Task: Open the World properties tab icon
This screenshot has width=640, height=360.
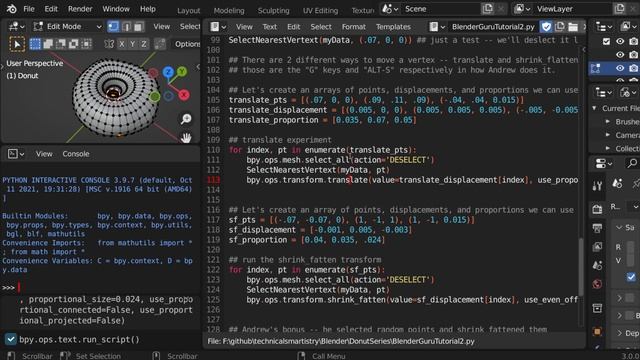Action: tap(597, 284)
